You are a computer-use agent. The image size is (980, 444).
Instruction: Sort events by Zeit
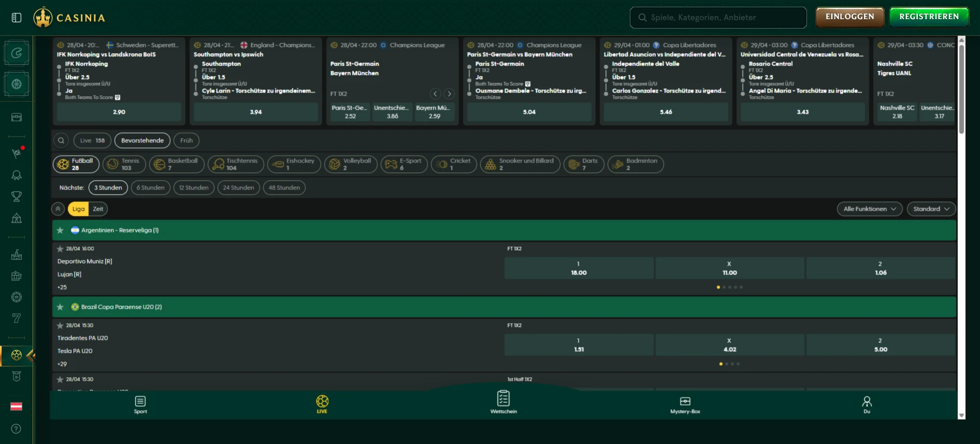[x=98, y=209]
